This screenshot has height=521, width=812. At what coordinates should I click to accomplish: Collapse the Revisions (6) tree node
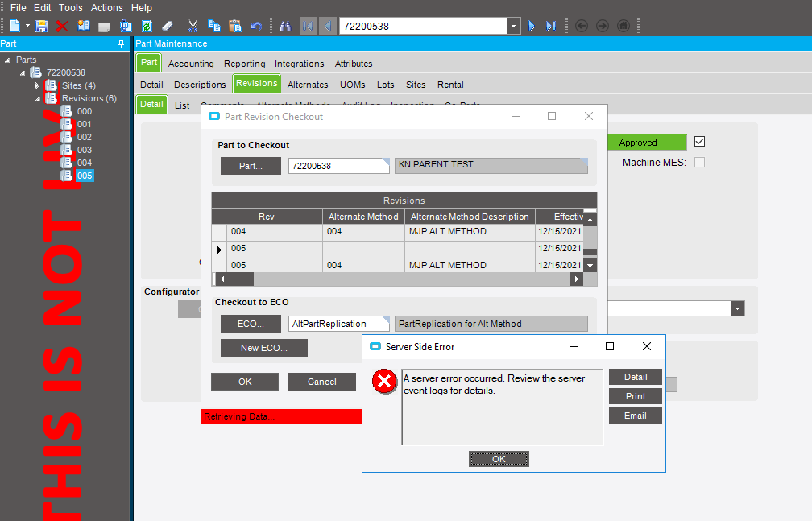click(x=38, y=98)
